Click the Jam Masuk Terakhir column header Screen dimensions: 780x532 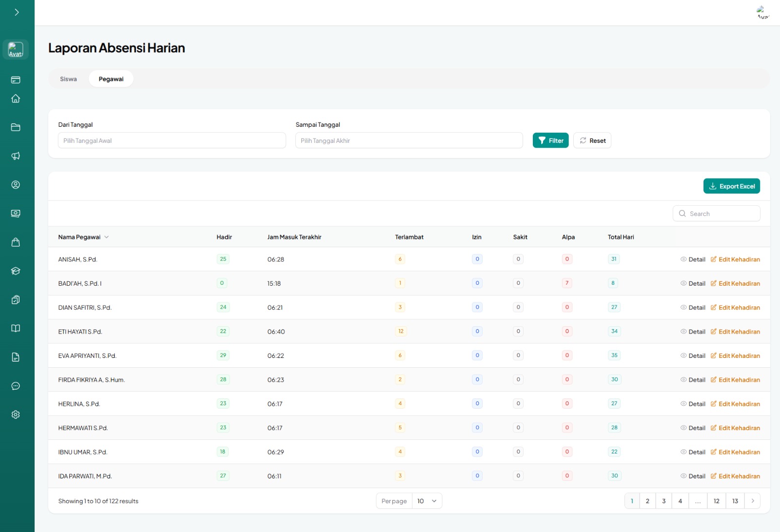[294, 237]
